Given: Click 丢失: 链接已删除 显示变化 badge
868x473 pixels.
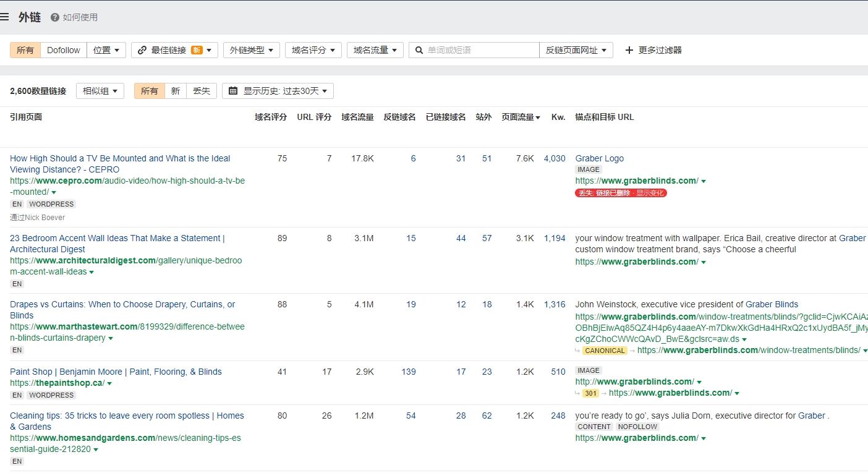Looking at the screenshot, I should pos(621,193).
